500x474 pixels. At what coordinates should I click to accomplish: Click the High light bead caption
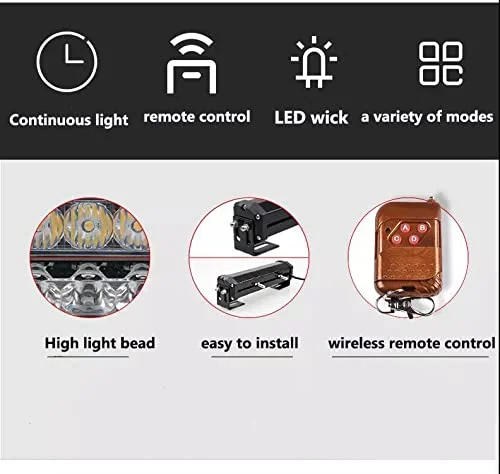[x=100, y=343]
